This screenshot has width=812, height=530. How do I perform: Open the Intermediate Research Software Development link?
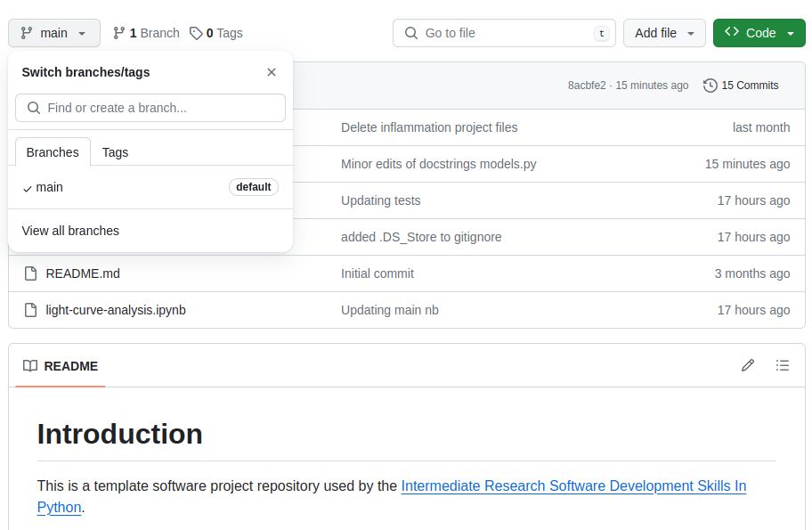[573, 486]
